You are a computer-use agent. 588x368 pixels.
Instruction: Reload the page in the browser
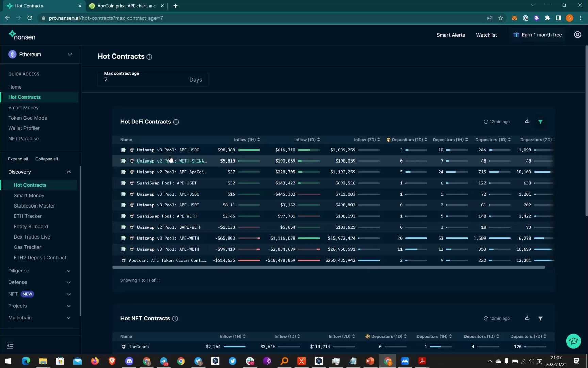(30, 18)
